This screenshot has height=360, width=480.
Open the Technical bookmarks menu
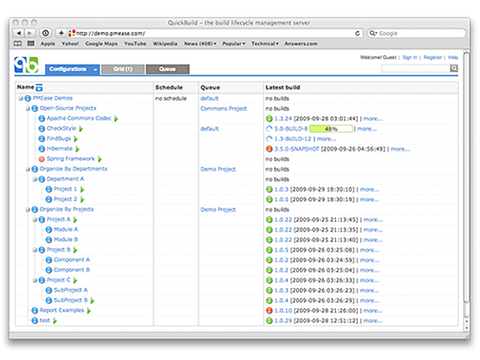coord(265,44)
